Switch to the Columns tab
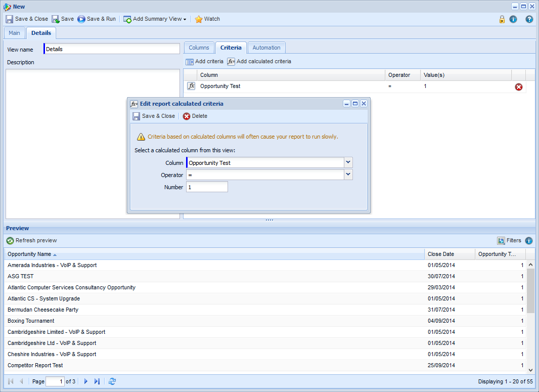Viewport: 539px width, 392px height. click(x=199, y=48)
